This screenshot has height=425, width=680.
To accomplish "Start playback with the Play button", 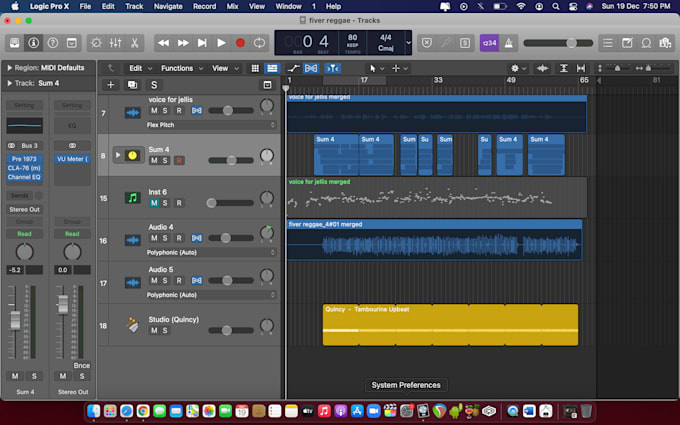I will tap(221, 43).
